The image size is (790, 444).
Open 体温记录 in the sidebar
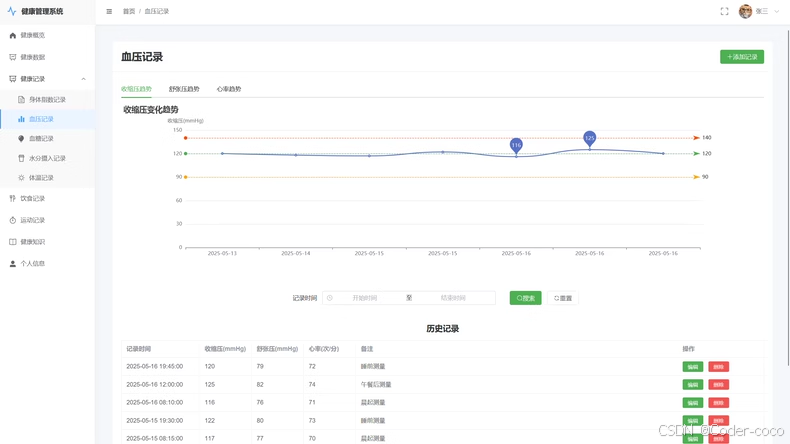point(47,178)
